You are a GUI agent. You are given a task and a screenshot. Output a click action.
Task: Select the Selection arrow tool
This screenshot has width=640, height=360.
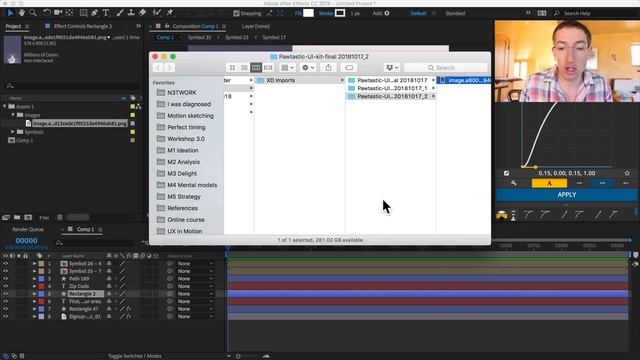point(11,13)
